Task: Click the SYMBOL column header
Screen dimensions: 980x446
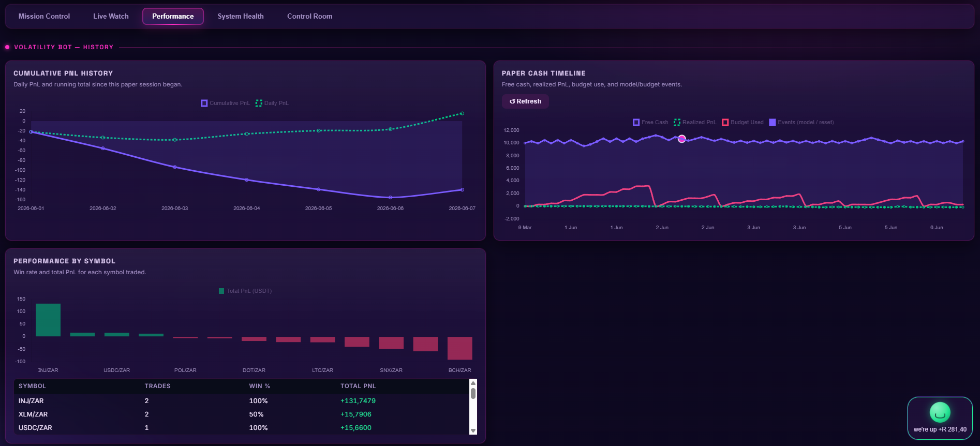Action: click(32, 386)
